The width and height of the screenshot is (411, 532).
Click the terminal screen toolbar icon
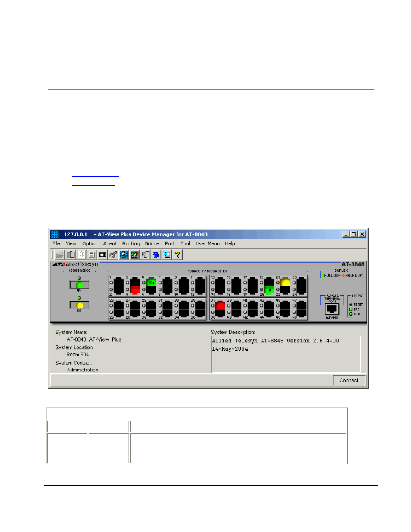click(167, 255)
